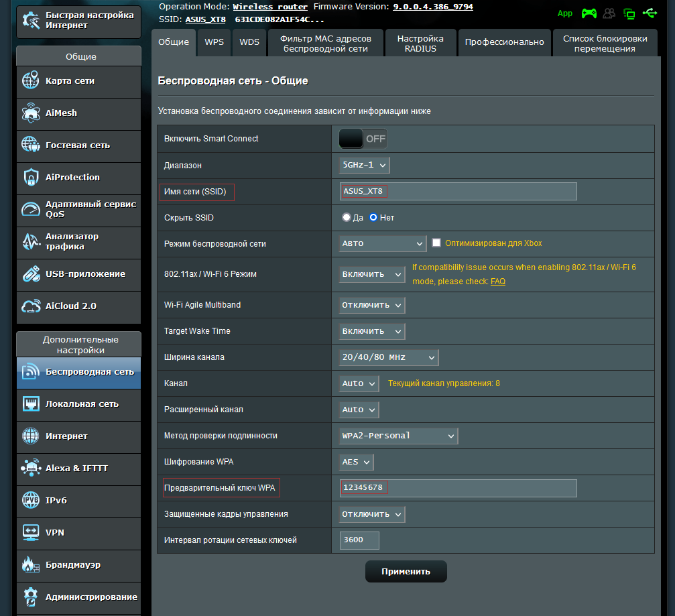Select the Общие tab
Viewport: 675px width, 616px height.
pos(174,42)
